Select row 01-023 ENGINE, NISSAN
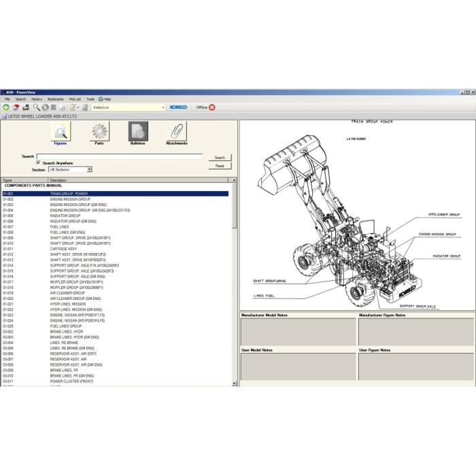The height and width of the screenshot is (476, 476). 116,315
